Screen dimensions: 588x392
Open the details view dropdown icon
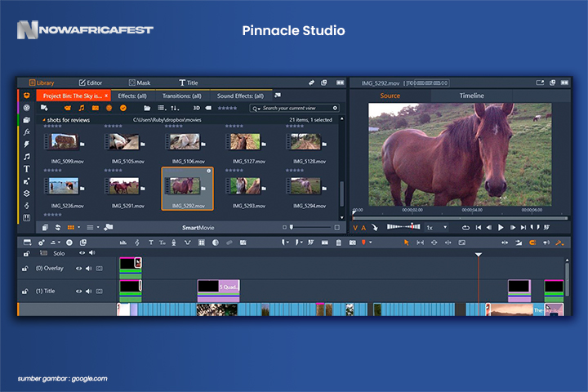coord(162,108)
